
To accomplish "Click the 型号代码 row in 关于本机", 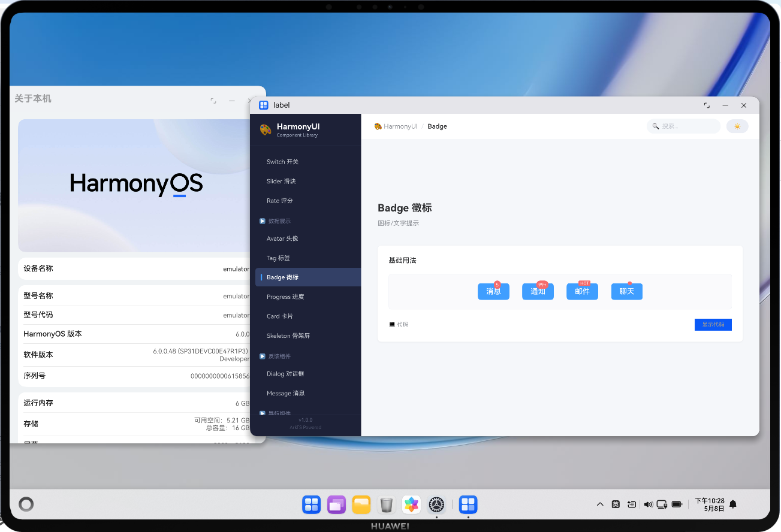I will pos(136,315).
